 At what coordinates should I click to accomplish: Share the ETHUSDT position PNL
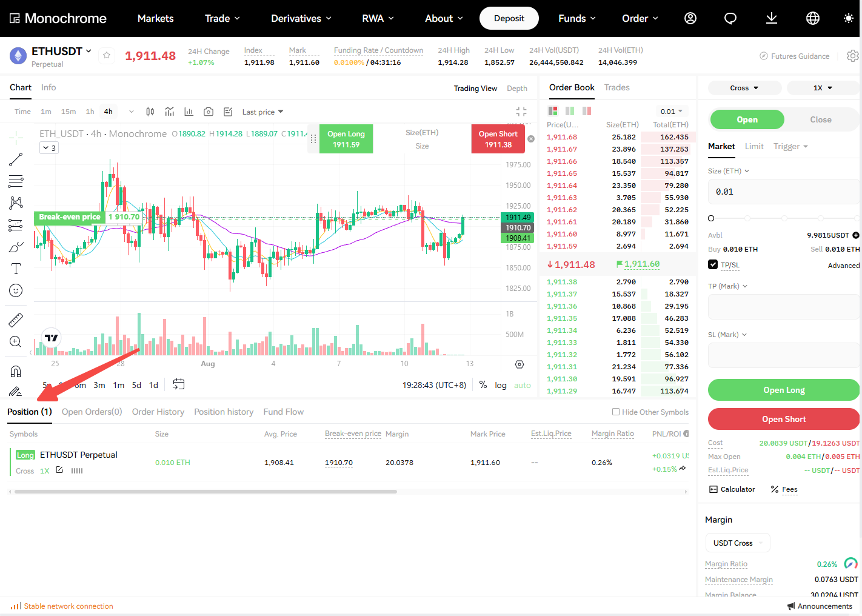(683, 468)
